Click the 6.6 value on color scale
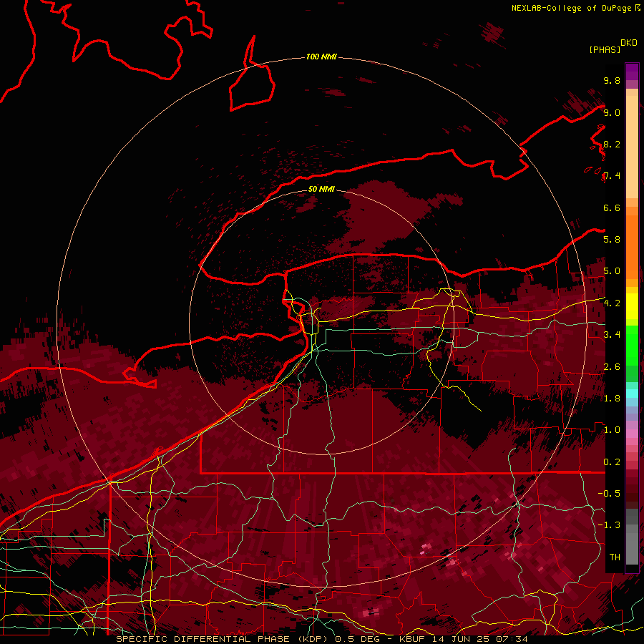The width and height of the screenshot is (644, 644). [612, 208]
